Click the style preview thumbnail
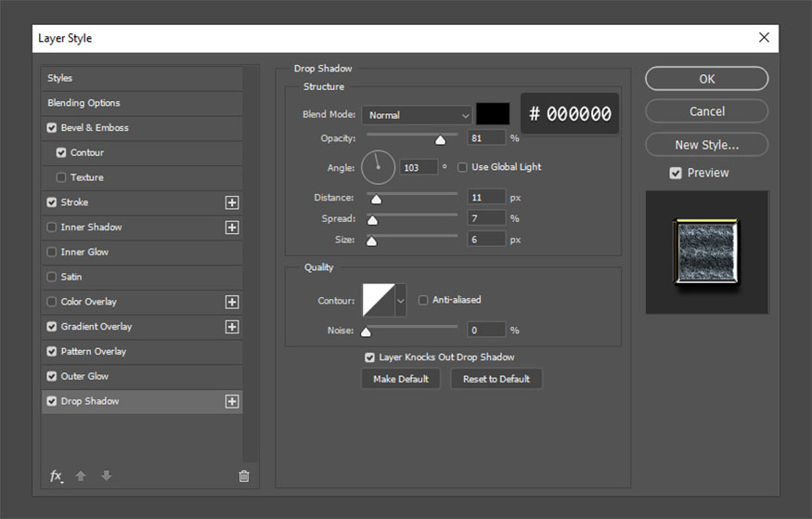Image resolution: width=812 pixels, height=519 pixels. (707, 253)
